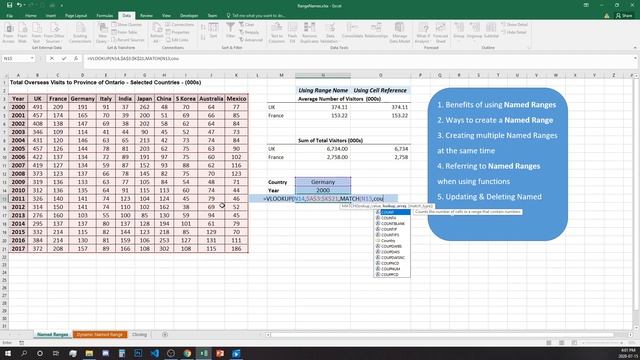Viewport: 640px width, 360px height.
Task: Open New Query dropdown
Action: click(x=102, y=33)
